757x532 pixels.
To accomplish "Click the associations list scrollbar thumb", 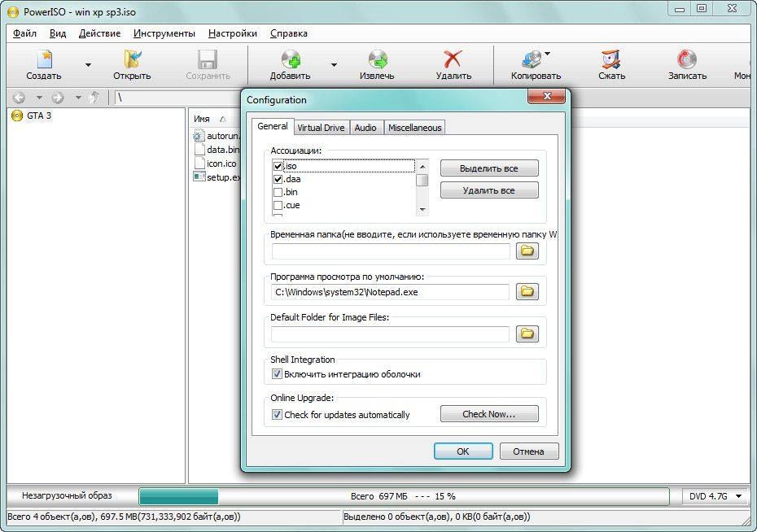I will (x=422, y=180).
